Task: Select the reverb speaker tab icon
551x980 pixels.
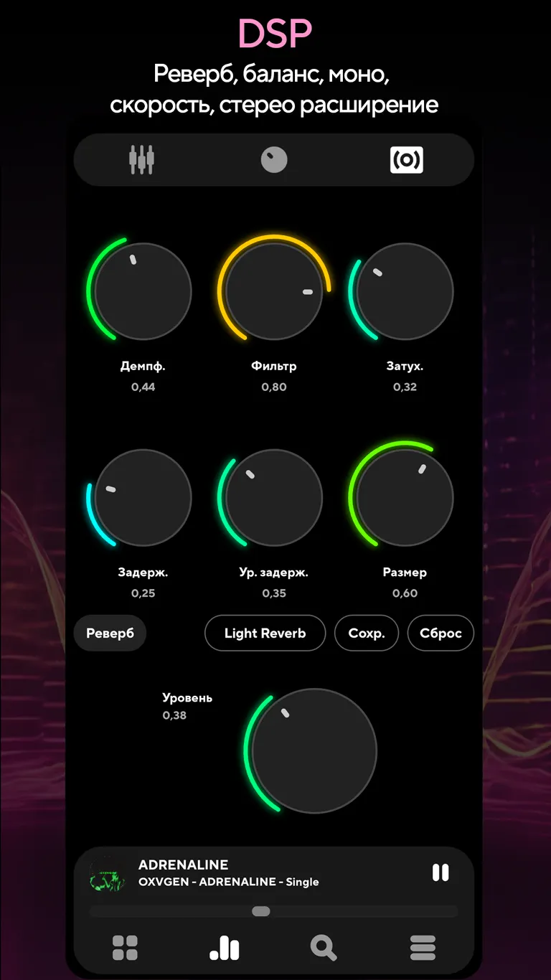Action: tap(406, 160)
